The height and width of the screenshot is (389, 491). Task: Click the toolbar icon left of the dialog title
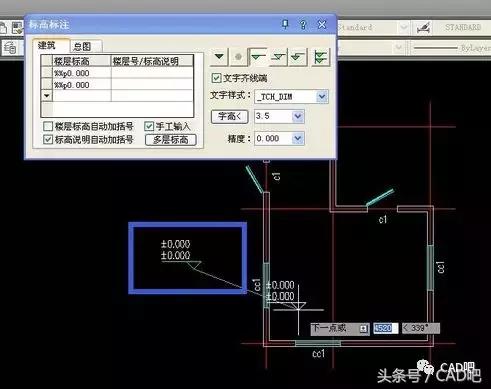(x=17, y=28)
